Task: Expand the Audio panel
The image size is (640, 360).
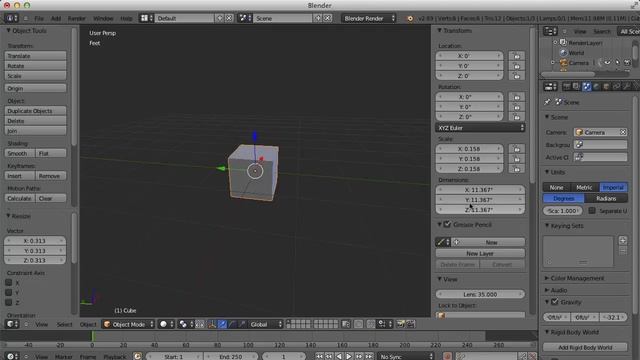Action: 547,290
